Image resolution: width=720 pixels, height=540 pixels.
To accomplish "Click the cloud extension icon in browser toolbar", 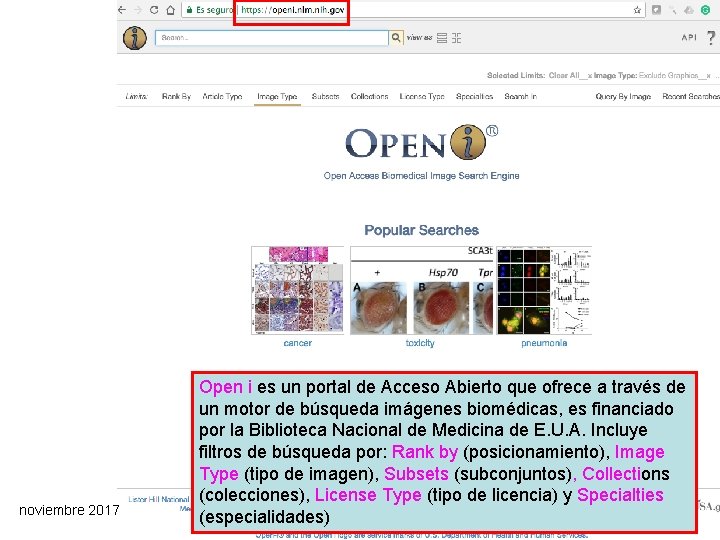I will pos(689,10).
